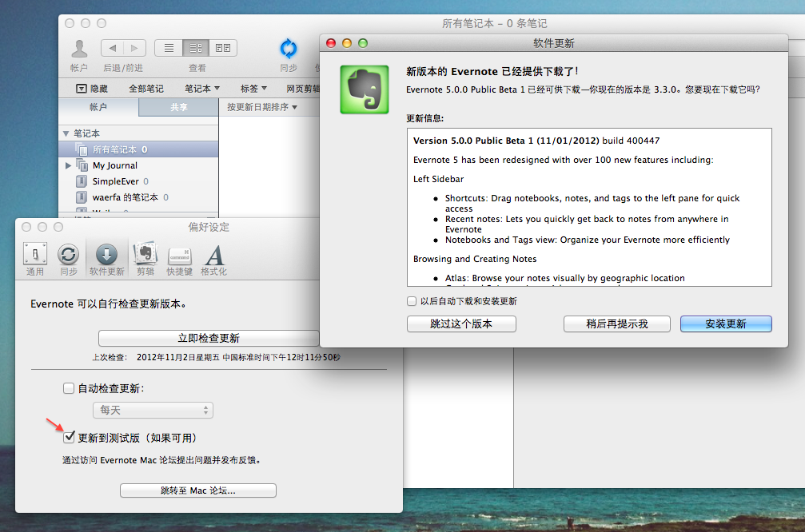The image size is (805, 532).
Task: Click 全部笔记 in the filter bar
Action: click(146, 89)
